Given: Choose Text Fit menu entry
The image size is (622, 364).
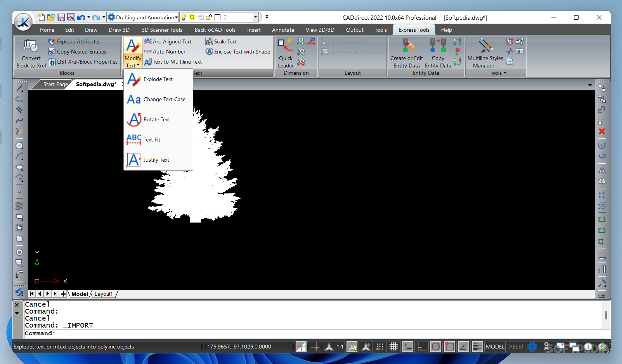Looking at the screenshot, I should pos(158,140).
